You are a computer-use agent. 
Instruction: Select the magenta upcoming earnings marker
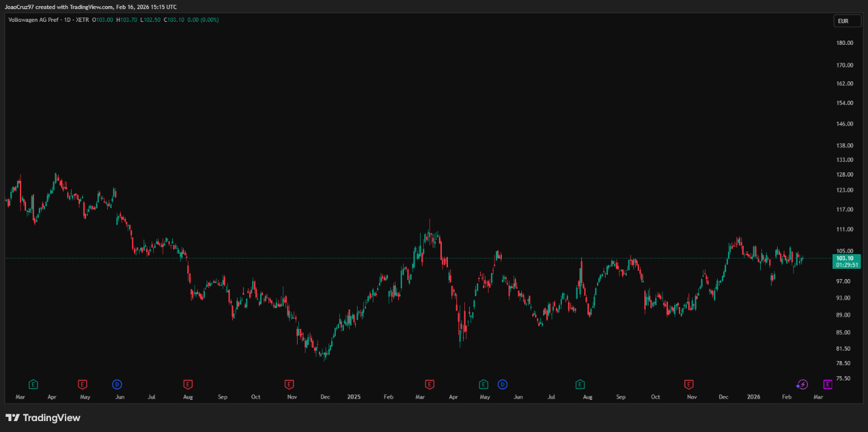coord(827,384)
